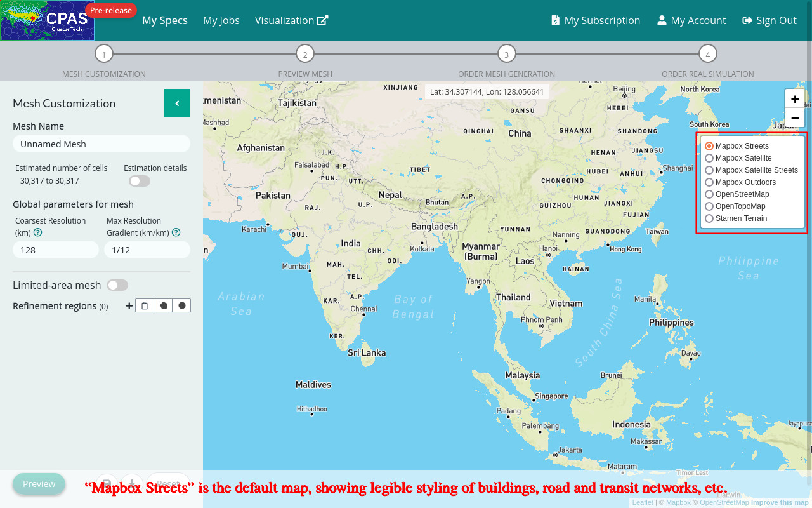Open My Account page

691,20
